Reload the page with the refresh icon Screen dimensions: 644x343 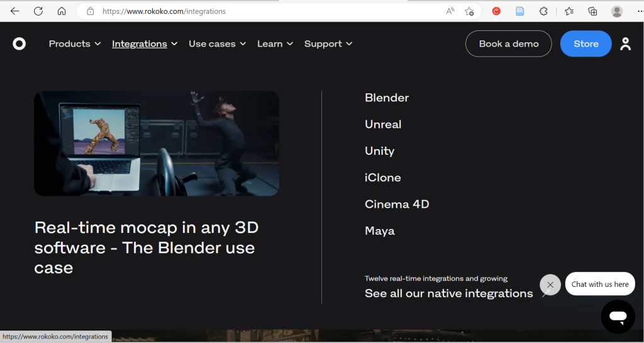[38, 11]
